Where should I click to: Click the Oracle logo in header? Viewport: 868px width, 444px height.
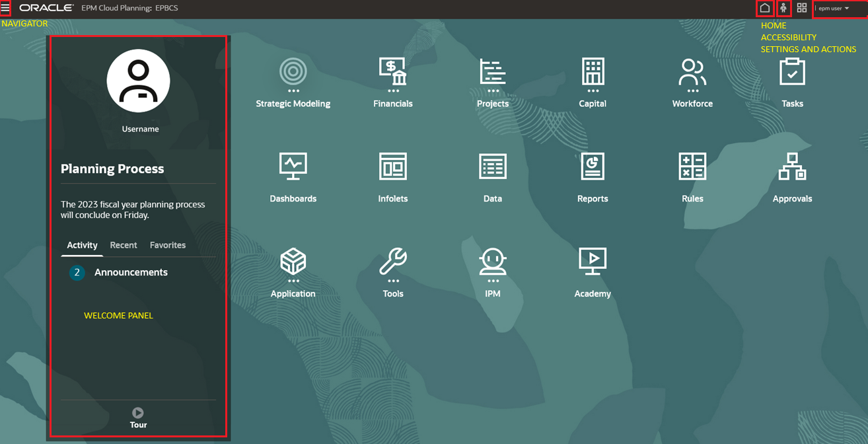click(46, 8)
